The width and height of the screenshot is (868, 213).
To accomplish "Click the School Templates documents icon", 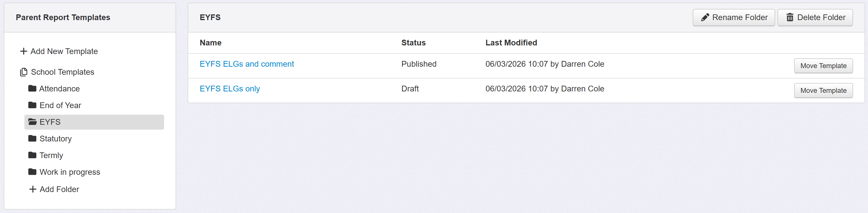I will click(24, 72).
